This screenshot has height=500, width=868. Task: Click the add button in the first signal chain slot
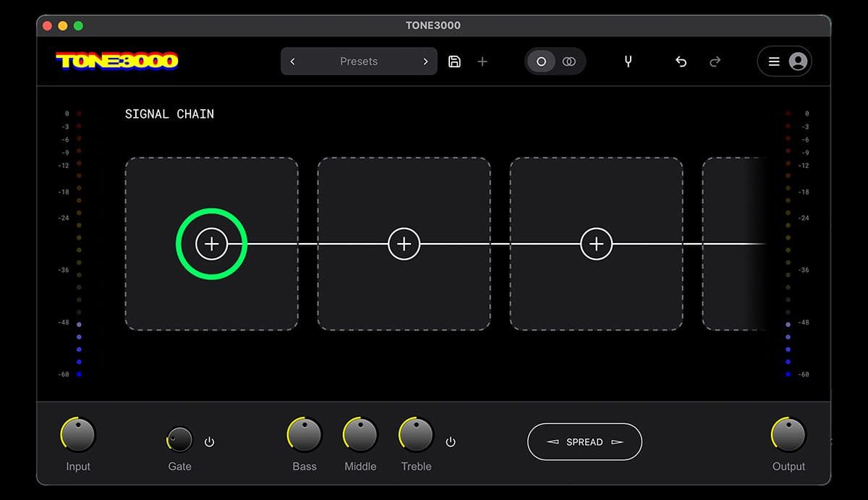point(211,244)
